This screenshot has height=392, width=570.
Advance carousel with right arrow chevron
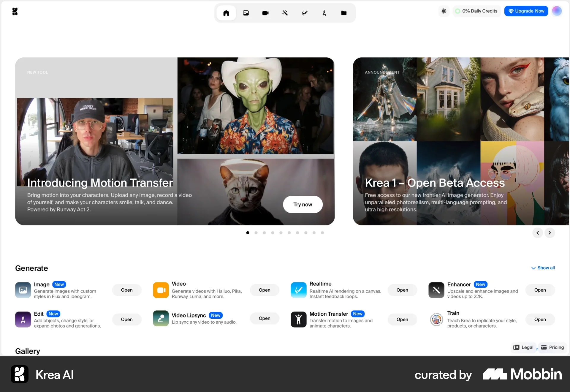550,233
